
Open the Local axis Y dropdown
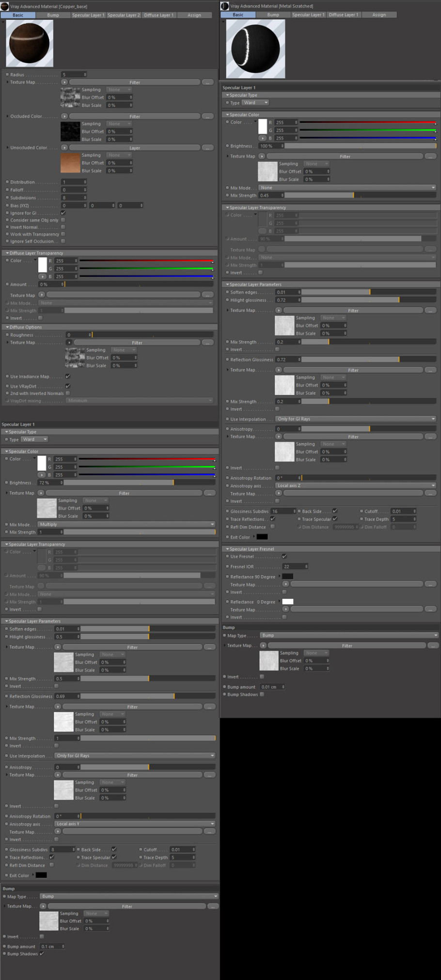pyautogui.click(x=135, y=824)
